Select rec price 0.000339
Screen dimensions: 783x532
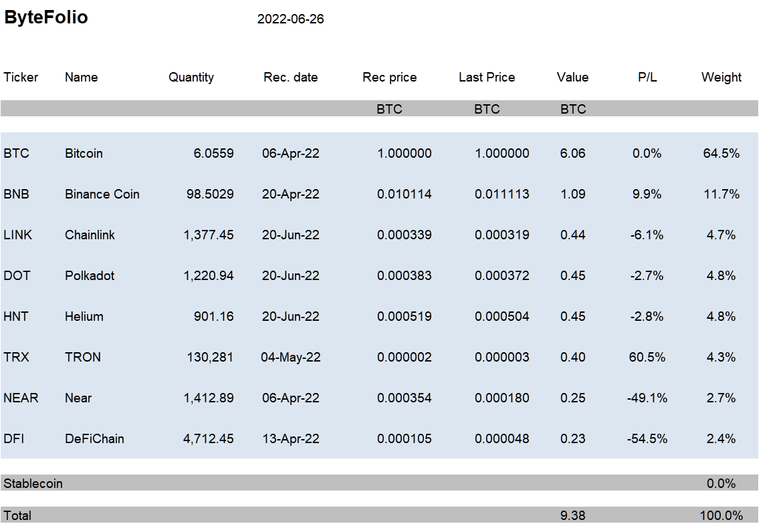pos(405,235)
